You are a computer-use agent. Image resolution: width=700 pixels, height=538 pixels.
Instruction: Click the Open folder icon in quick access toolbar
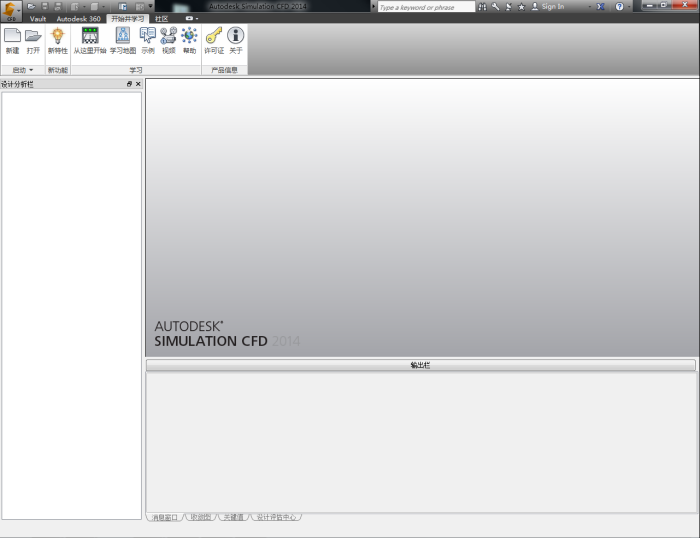tap(31, 6)
